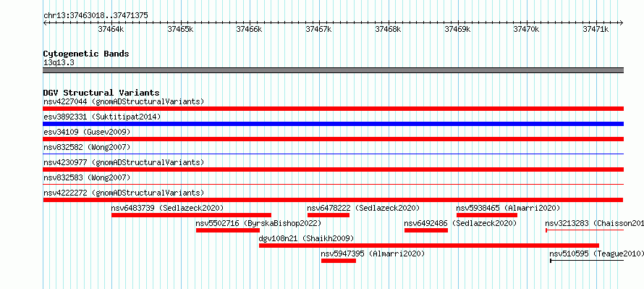This screenshot has height=289, width=644.
Task: Click the 37471k ruler tick label
Action: [x=596, y=29]
